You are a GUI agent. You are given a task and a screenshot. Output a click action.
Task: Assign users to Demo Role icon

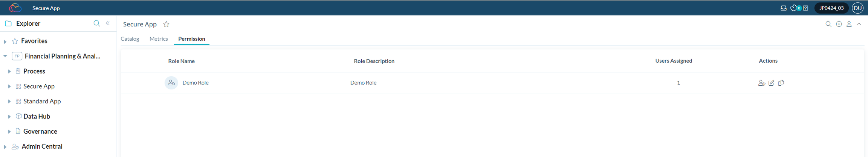click(x=761, y=83)
